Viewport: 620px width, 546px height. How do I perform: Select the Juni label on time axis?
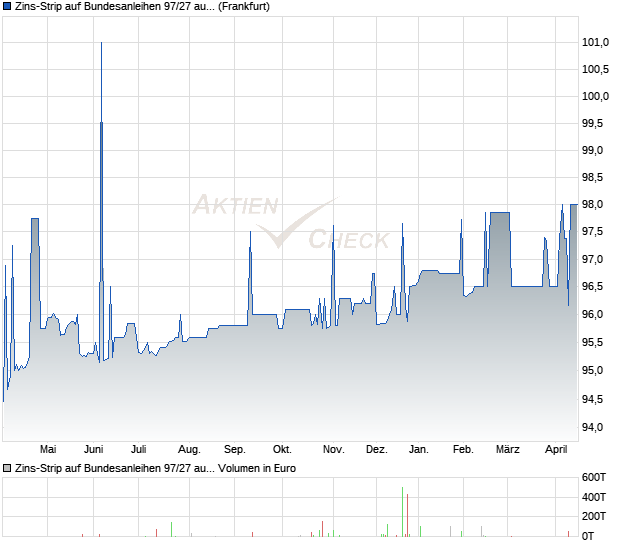tap(94, 450)
